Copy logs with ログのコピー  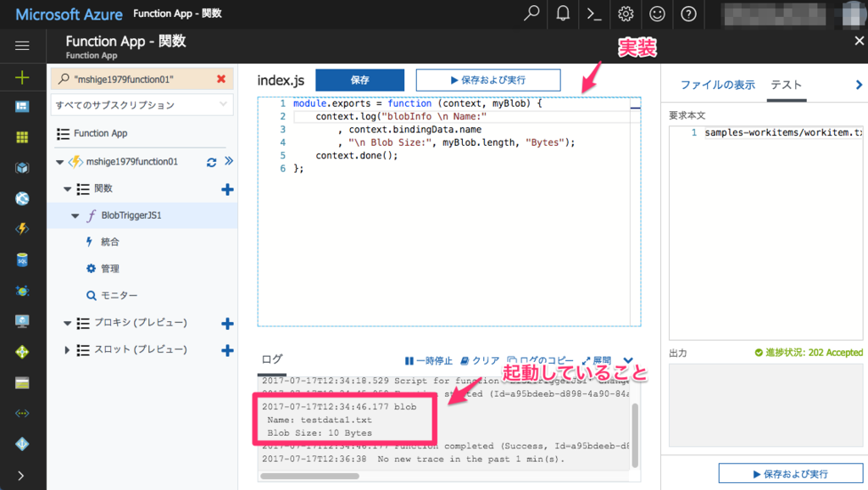point(540,360)
